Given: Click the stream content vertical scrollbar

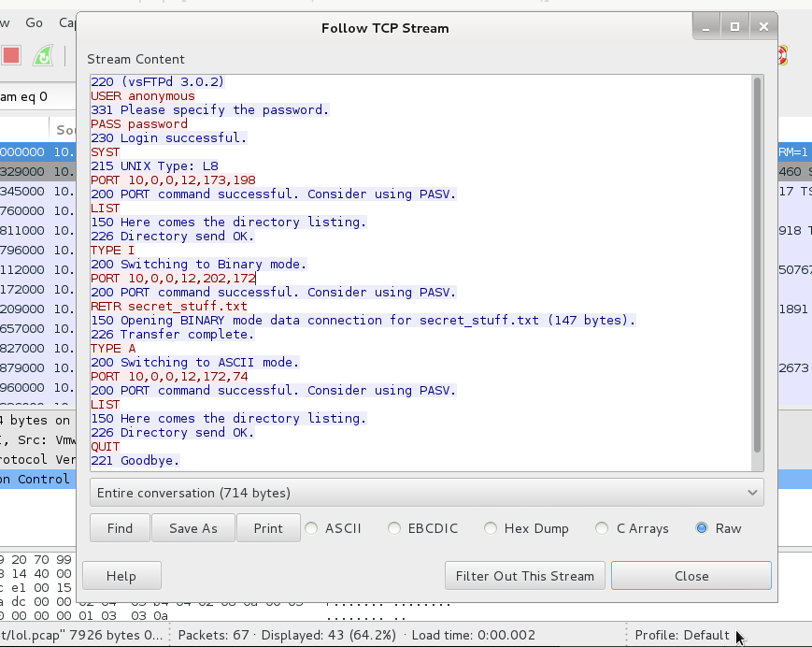Looking at the screenshot, I should (757, 262).
